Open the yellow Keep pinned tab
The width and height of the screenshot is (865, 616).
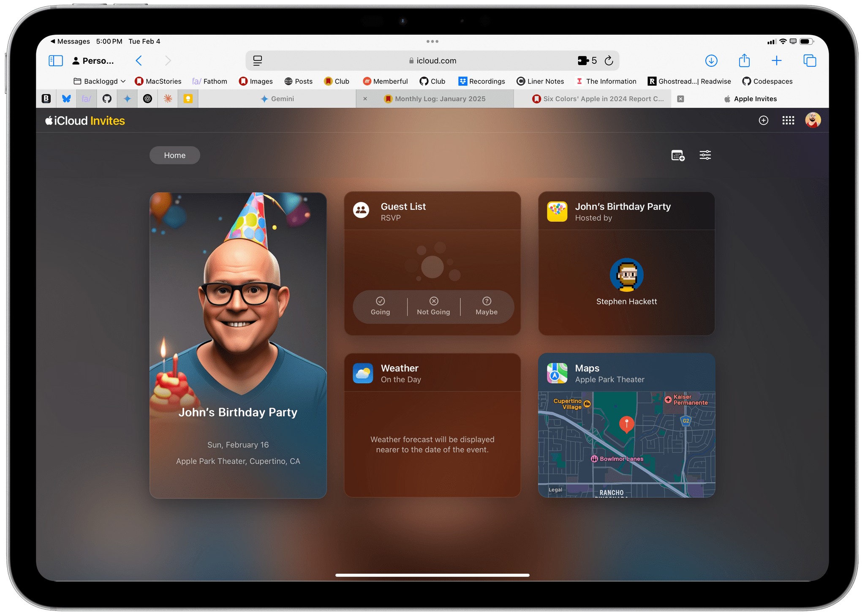click(188, 99)
